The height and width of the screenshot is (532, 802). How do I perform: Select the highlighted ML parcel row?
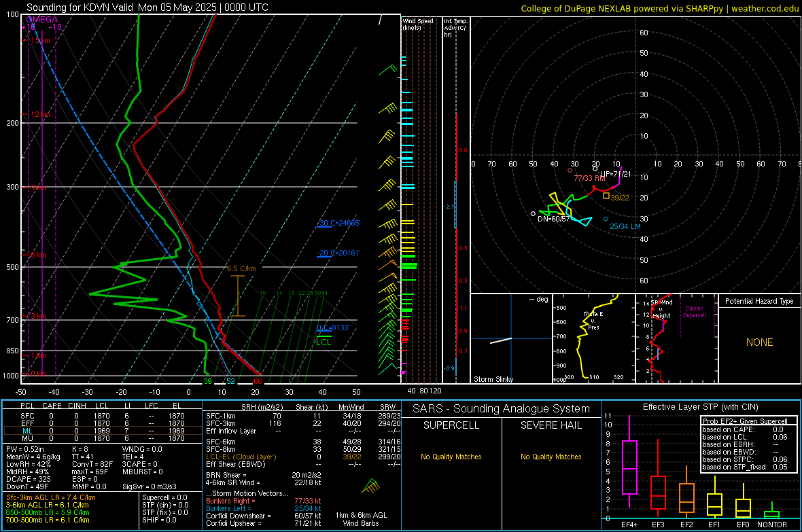102,431
